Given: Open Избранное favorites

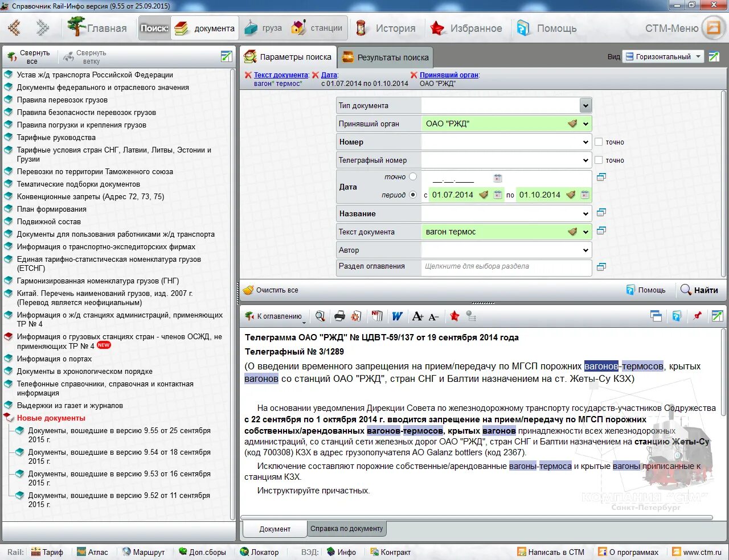Looking at the screenshot, I should (467, 28).
